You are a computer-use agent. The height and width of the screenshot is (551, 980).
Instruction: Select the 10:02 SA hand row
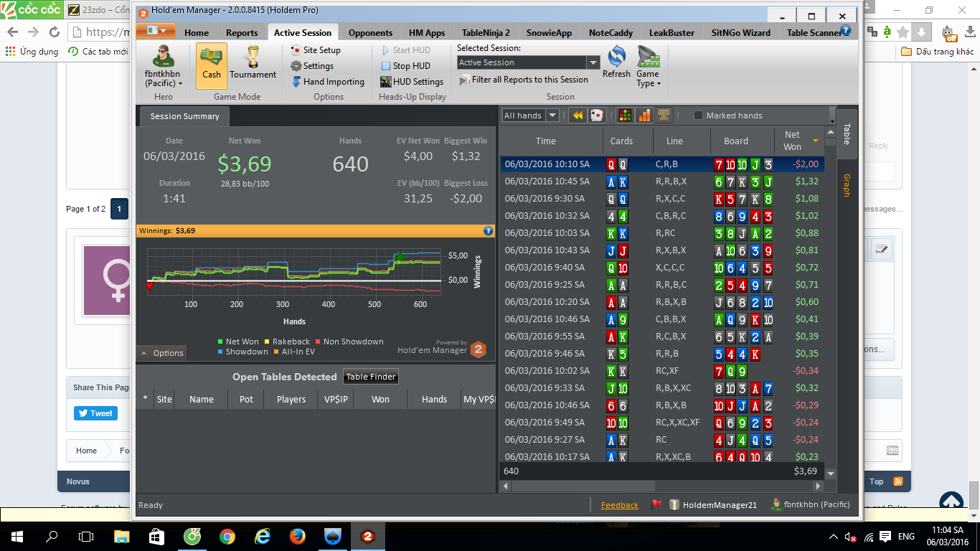(661, 371)
